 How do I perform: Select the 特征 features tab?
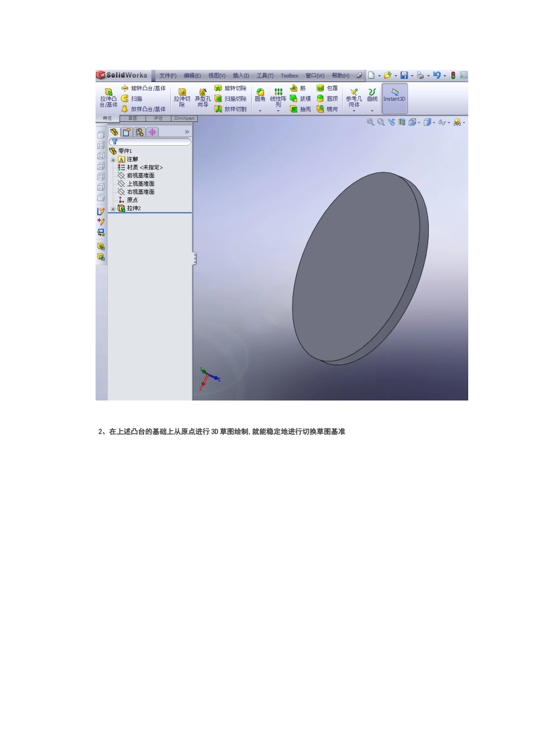coord(107,119)
